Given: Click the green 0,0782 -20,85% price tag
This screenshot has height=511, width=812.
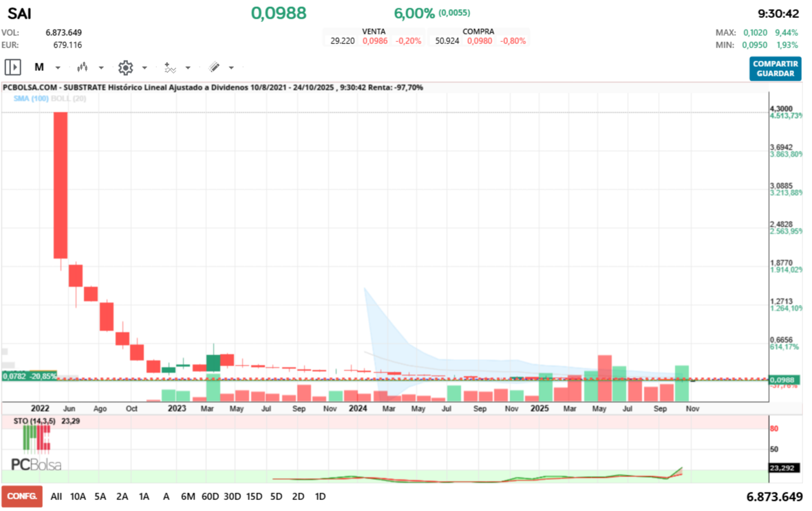Looking at the screenshot, I should 30,376.
